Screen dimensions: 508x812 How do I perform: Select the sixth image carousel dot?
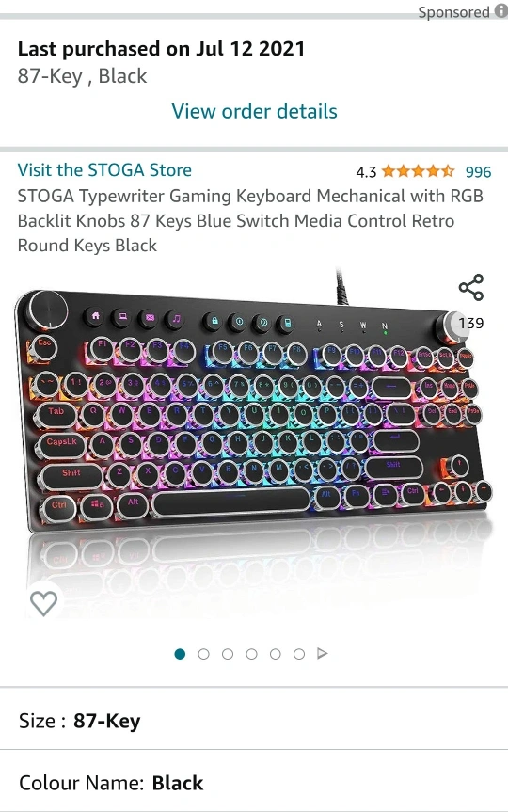click(x=299, y=654)
